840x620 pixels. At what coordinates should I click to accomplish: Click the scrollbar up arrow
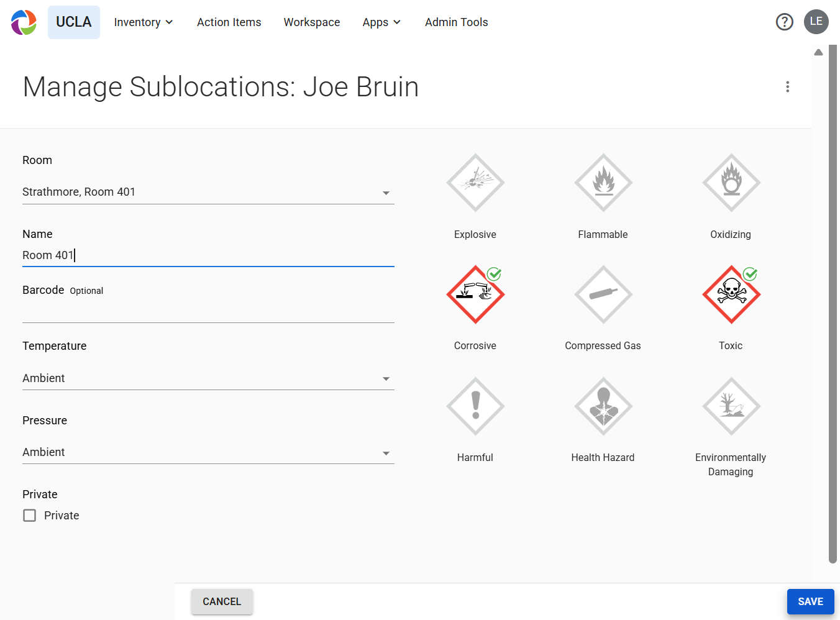(818, 52)
